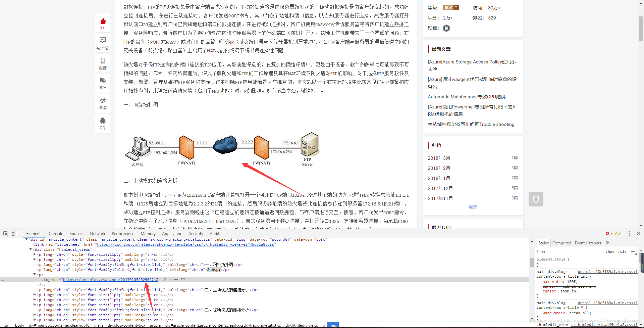This screenshot has height=328, width=644.
Task: Click the bookmark 收藏 icon
Action: 103,61
